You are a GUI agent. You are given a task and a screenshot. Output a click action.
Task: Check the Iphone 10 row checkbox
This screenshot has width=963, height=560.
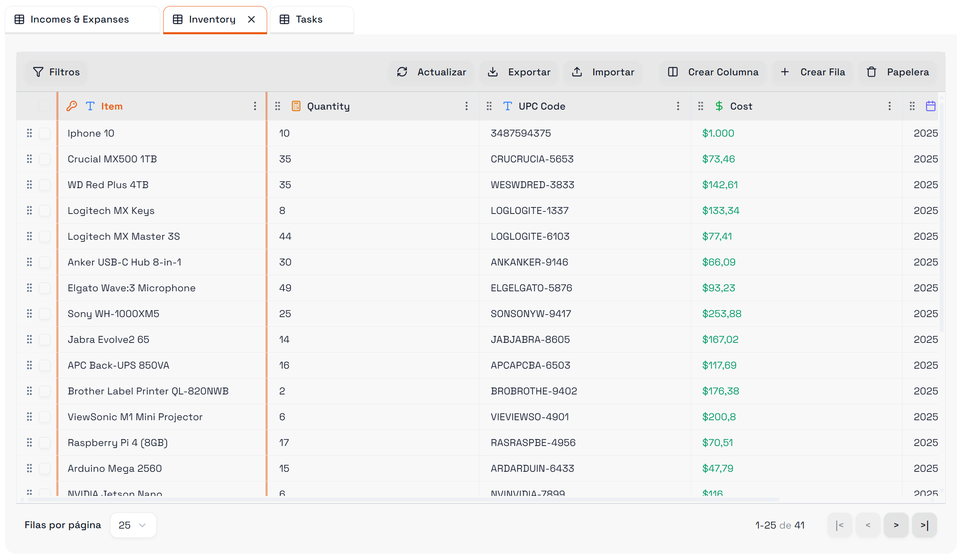[x=45, y=133]
